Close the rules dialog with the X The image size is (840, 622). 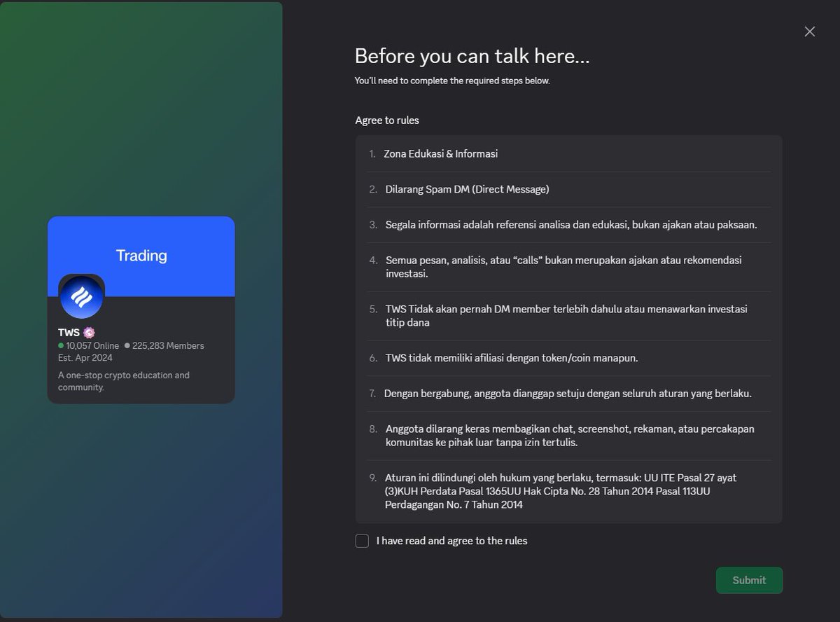click(810, 32)
